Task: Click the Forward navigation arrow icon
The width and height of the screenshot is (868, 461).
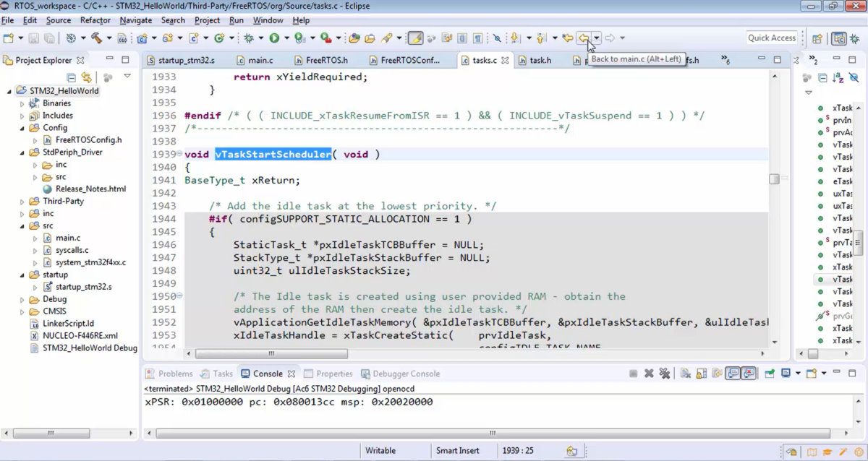Action: [610, 38]
